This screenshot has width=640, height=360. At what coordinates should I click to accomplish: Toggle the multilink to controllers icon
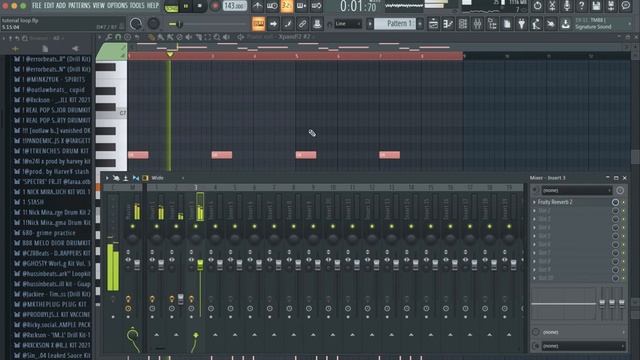302,24
